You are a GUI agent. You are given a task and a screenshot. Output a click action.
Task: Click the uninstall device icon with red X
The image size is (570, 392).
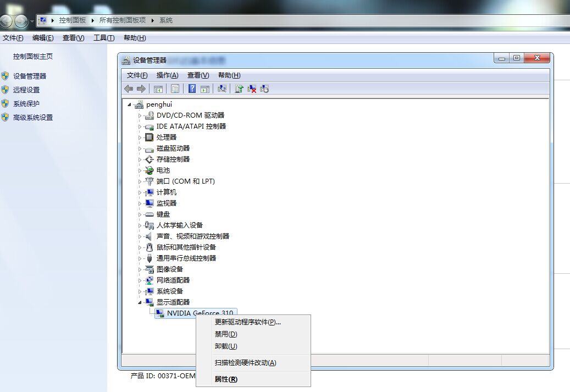coord(252,89)
